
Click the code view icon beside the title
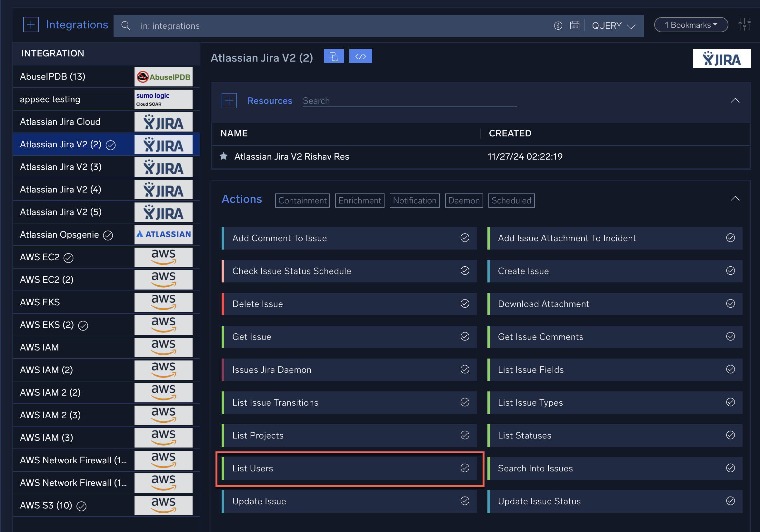point(360,56)
